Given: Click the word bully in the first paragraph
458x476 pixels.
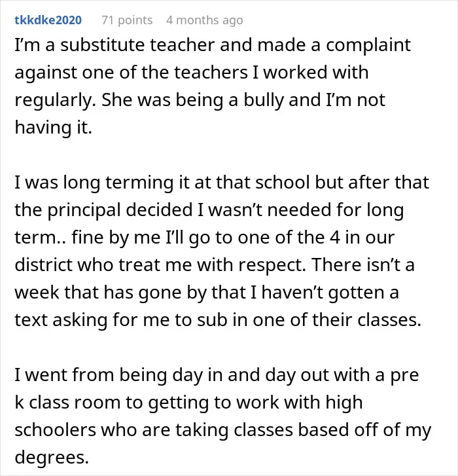Looking at the screenshot, I should pyautogui.click(x=264, y=100).
